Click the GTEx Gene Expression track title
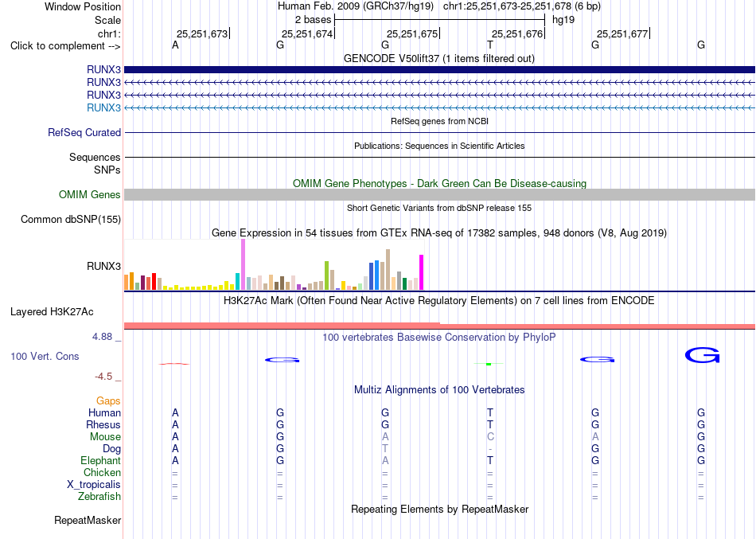The image size is (756, 539). click(439, 233)
